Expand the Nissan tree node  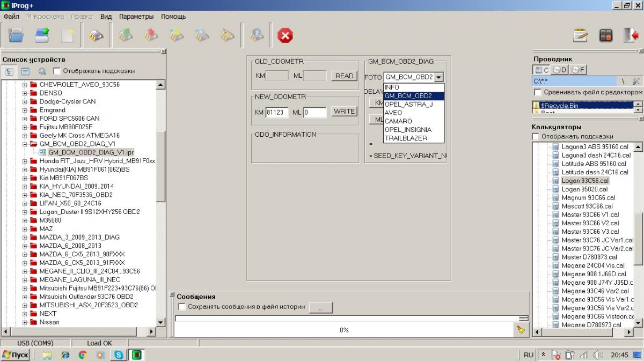click(25, 322)
